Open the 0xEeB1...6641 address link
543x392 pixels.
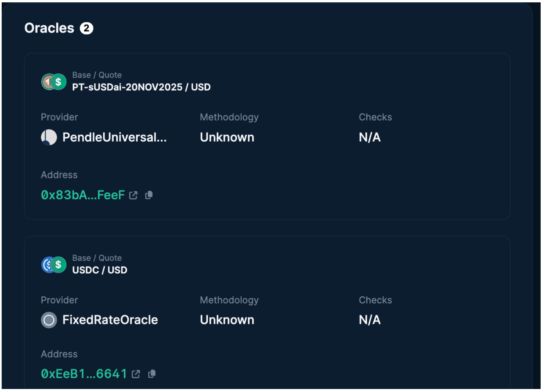click(84, 374)
